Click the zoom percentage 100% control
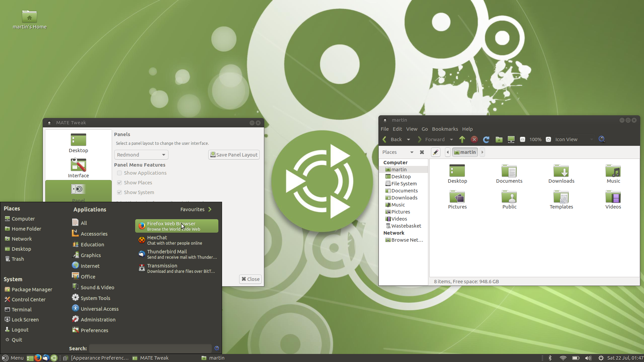This screenshot has width=644, height=362. coord(536,139)
